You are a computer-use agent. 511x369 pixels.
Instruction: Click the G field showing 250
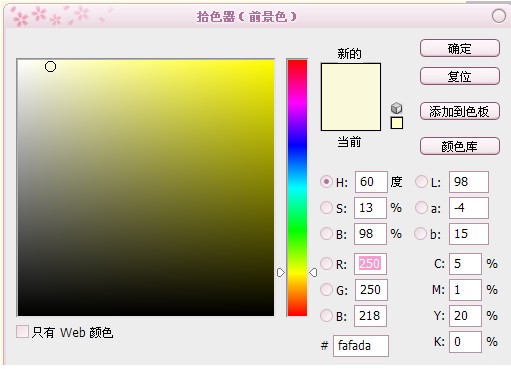[x=371, y=290]
